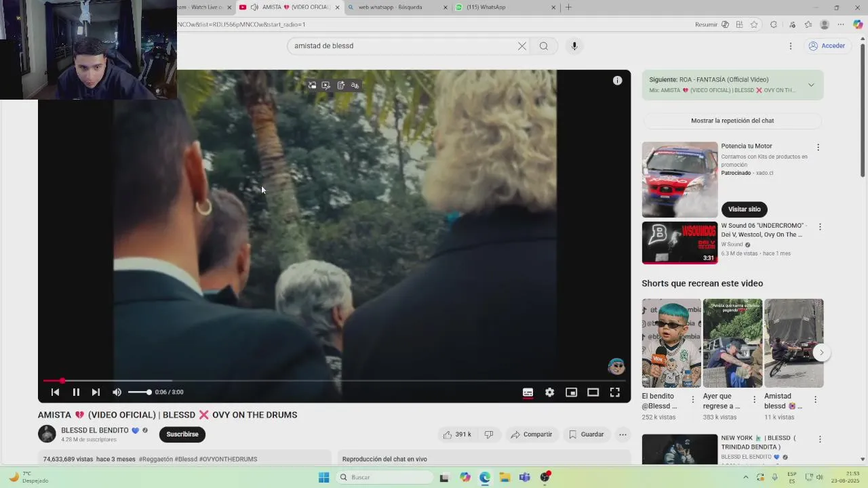The height and width of the screenshot is (488, 868).
Task: Sign in with the Acceder button
Action: pyautogui.click(x=827, y=46)
